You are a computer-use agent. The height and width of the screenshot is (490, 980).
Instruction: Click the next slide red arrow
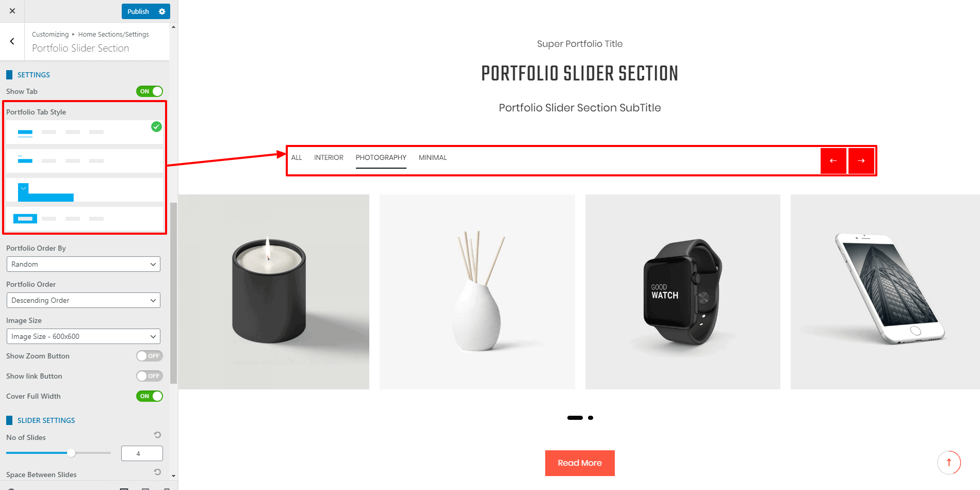(x=861, y=161)
